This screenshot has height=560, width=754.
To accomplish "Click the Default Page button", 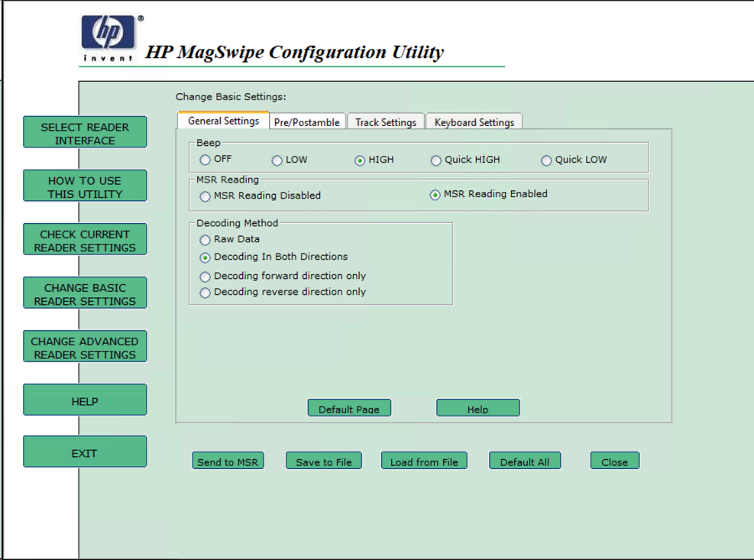I will [349, 408].
